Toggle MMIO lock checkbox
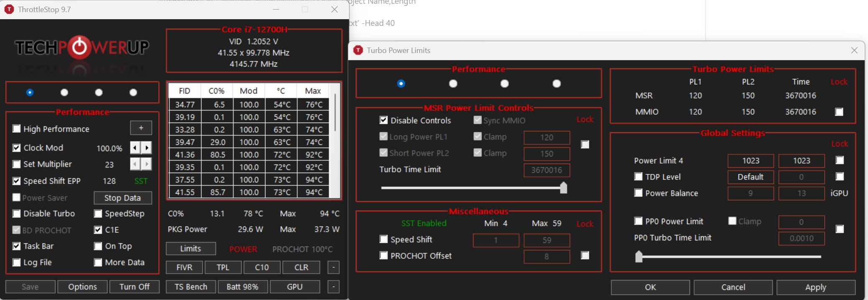The width and height of the screenshot is (868, 300). [839, 112]
